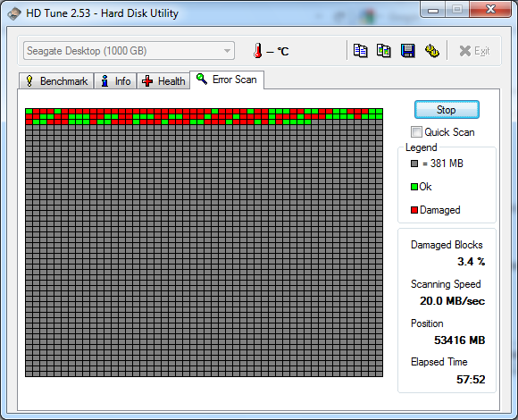This screenshot has width=518, height=420.
Task: Click the red Damaged legend swatch
Action: tap(414, 210)
